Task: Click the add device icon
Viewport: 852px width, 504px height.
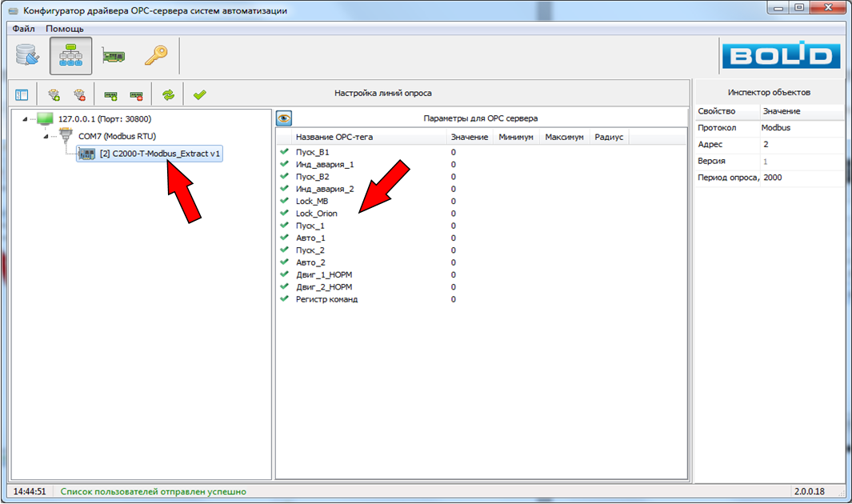Action: tap(111, 94)
